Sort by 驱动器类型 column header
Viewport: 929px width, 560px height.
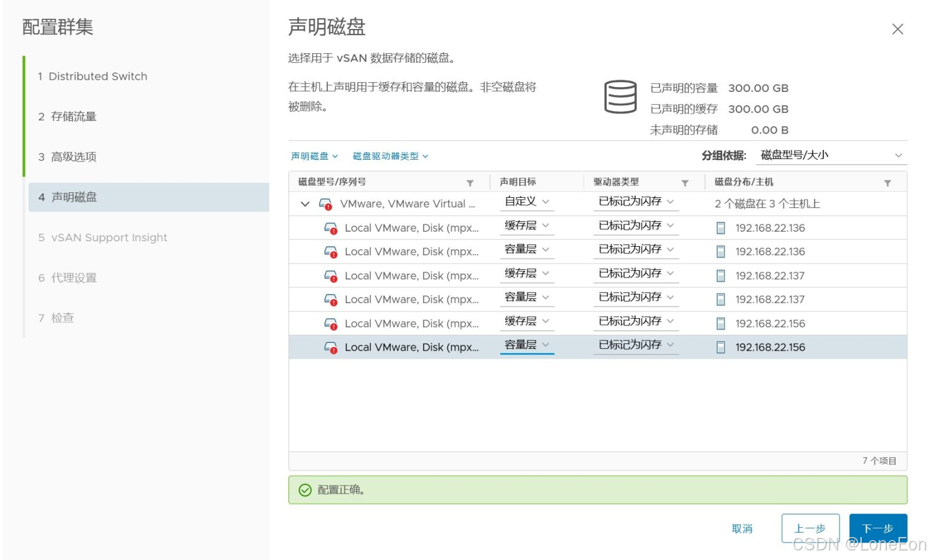pyautogui.click(x=616, y=182)
